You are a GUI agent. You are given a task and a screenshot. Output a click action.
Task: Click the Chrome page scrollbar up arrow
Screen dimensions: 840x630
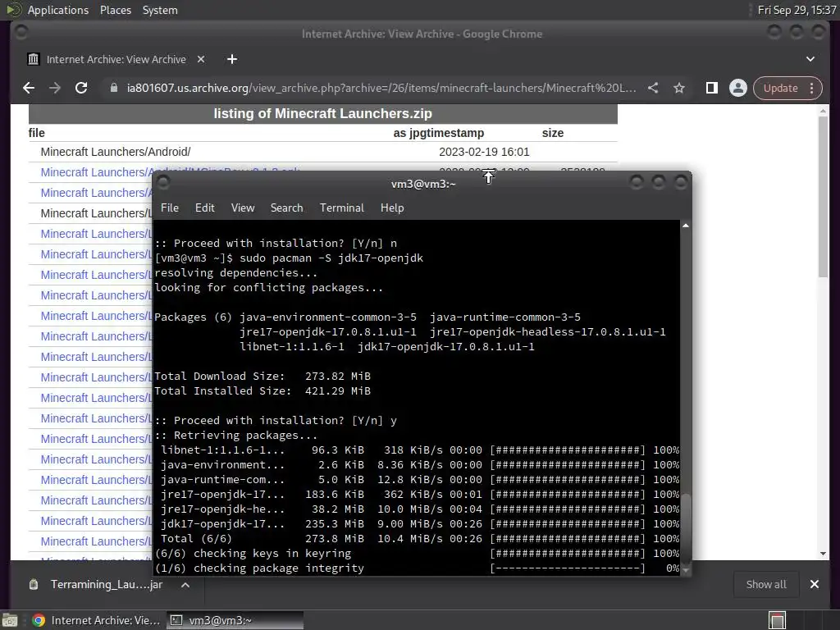(823, 111)
